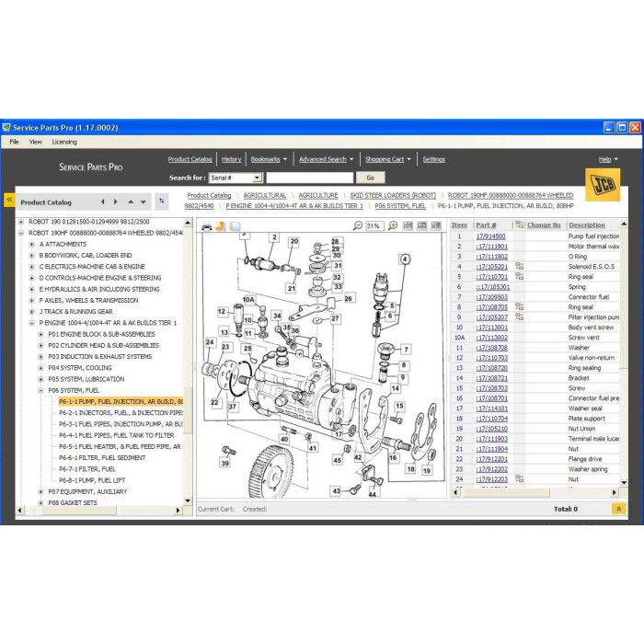Expand the A ATTACHMENTS tree node
The width and height of the screenshot is (644, 644).
31,244
